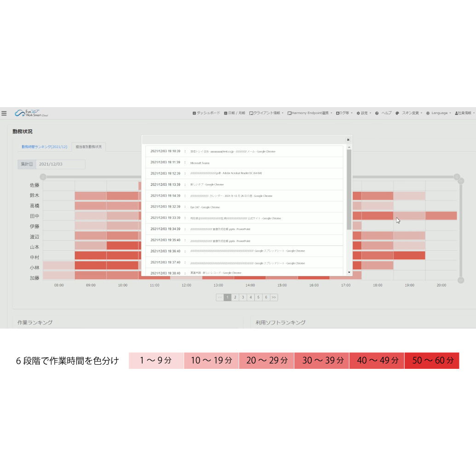Open the hamburger sidebar menu

click(x=4, y=113)
